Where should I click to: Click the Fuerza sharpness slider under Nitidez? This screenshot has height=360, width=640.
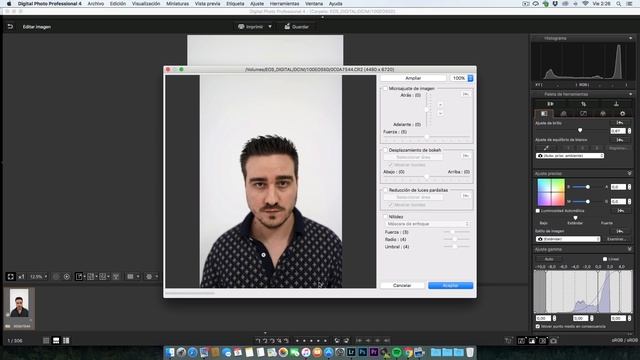(x=456, y=232)
